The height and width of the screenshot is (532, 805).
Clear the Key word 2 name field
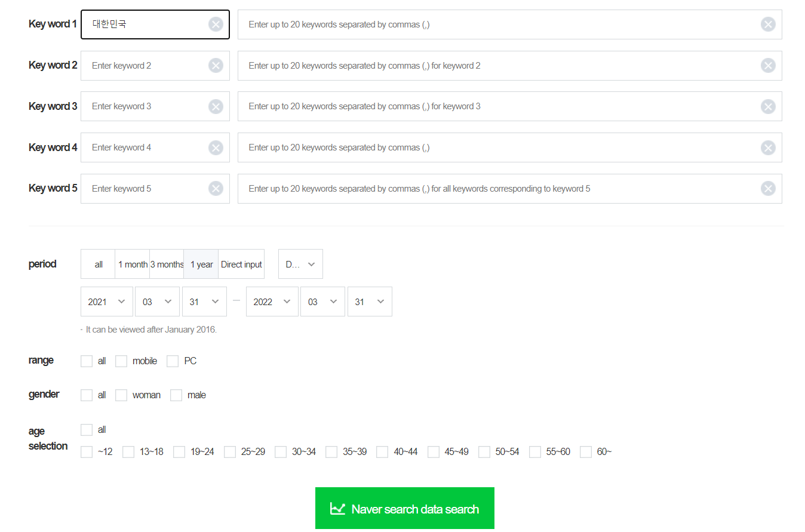click(x=216, y=66)
